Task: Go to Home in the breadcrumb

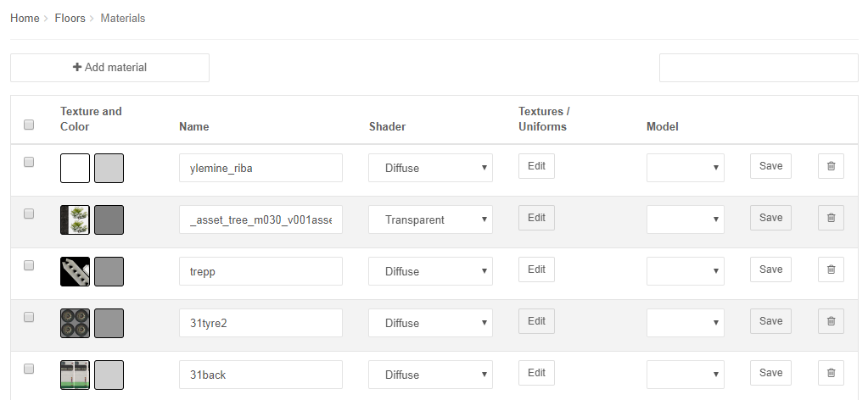Action: (25, 19)
